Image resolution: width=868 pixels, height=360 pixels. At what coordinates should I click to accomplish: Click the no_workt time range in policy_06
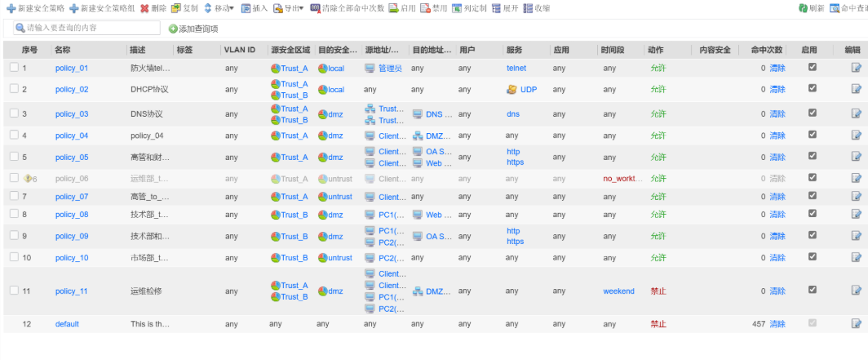click(622, 178)
